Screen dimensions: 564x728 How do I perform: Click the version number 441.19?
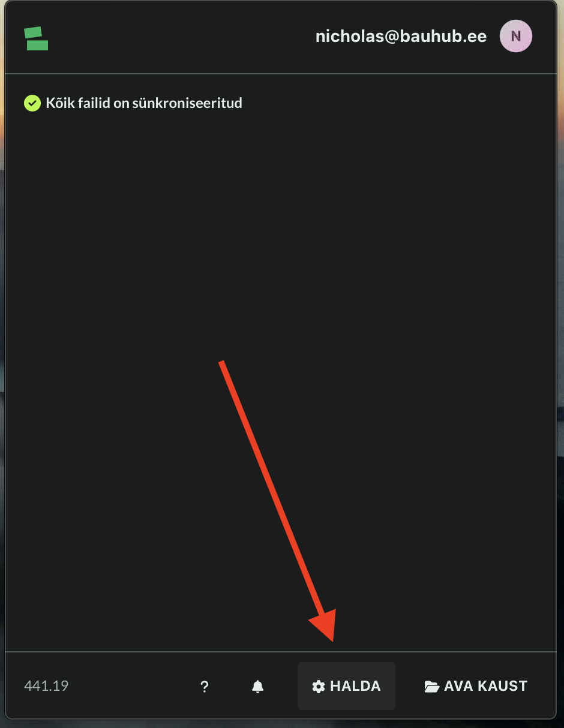pyautogui.click(x=46, y=686)
